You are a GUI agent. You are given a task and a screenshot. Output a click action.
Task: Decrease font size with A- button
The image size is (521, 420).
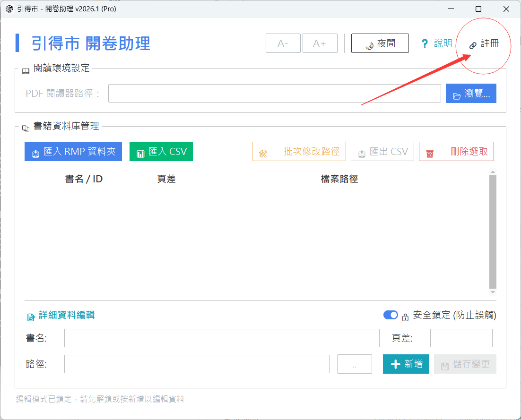283,43
